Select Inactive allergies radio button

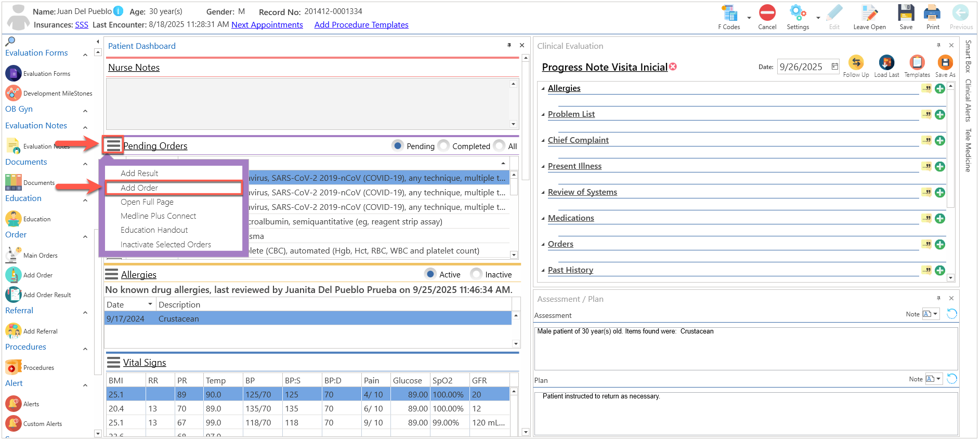(x=476, y=274)
